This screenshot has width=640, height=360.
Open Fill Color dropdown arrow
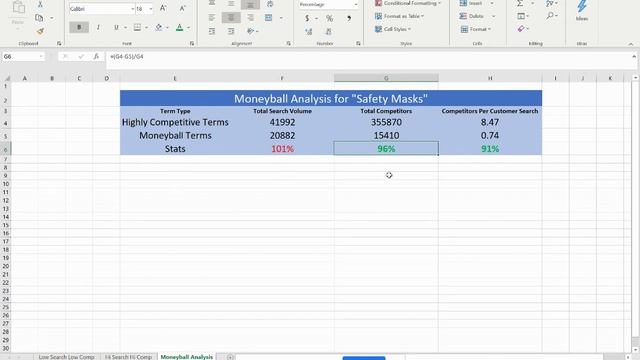[167, 28]
